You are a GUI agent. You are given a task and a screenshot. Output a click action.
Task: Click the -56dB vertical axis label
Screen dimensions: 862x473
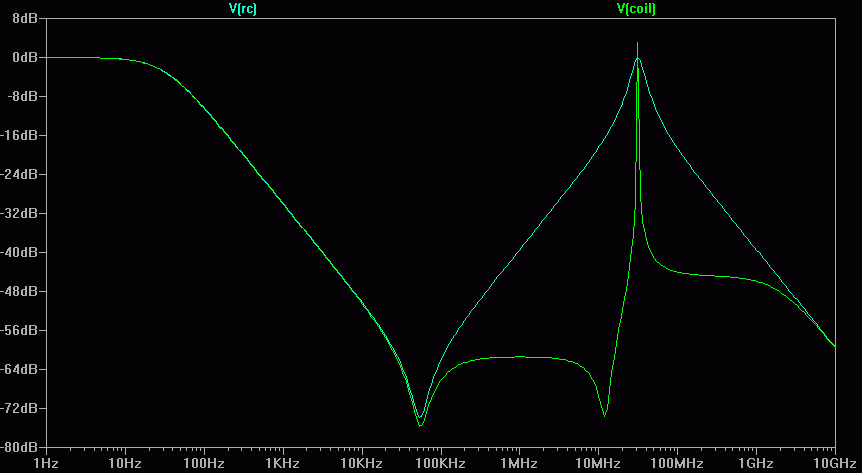pos(19,331)
